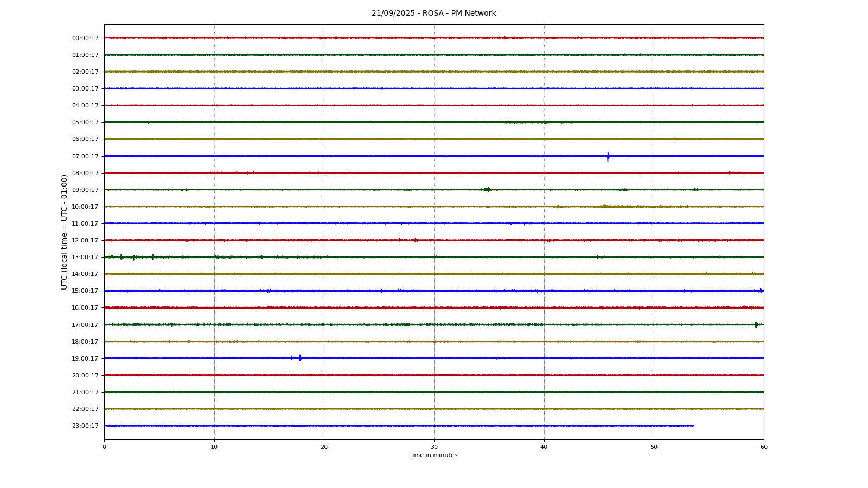This screenshot has width=868, height=488.
Task: Click the red spike cluster on the 12:00:17 trace
Action: (x=416, y=240)
